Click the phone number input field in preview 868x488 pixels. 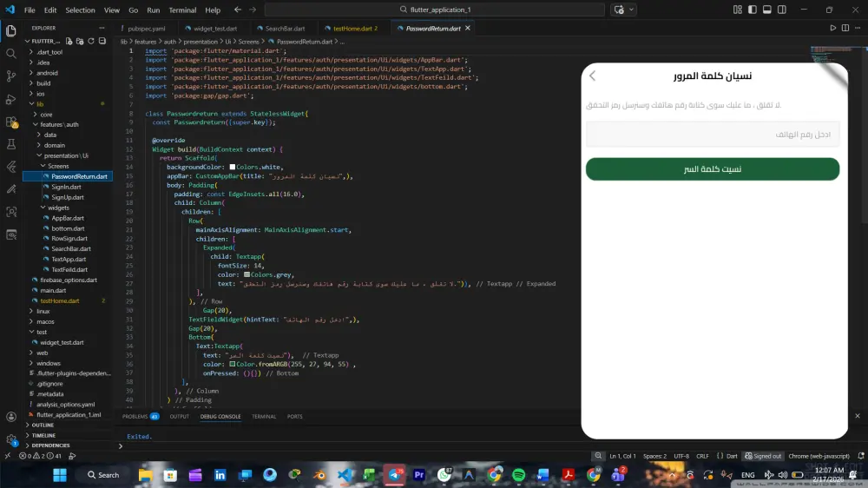click(713, 135)
